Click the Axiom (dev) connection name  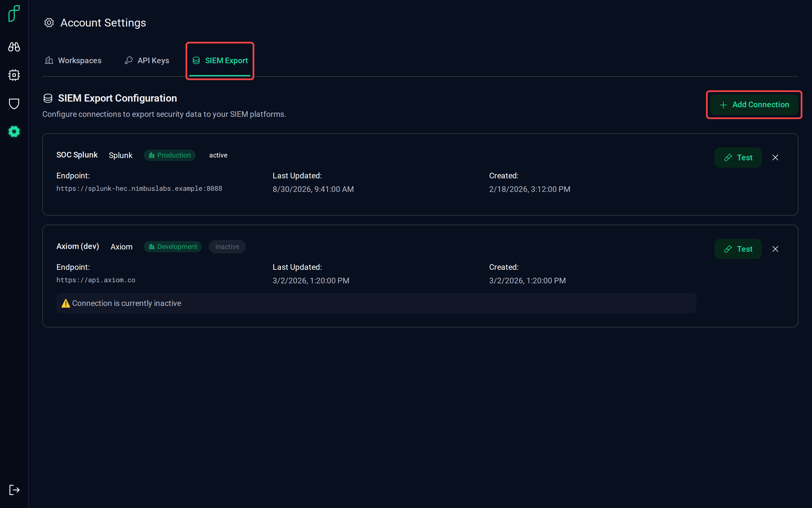click(78, 246)
